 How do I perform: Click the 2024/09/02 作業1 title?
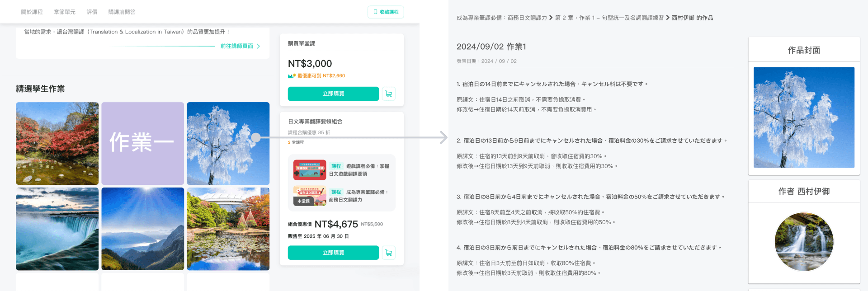(x=491, y=47)
